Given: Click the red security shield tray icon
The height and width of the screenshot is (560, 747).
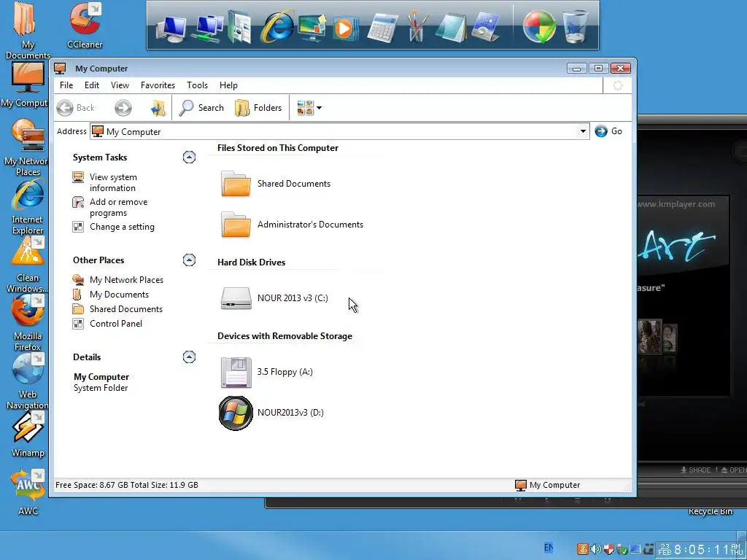Looking at the screenshot, I should point(608,549).
